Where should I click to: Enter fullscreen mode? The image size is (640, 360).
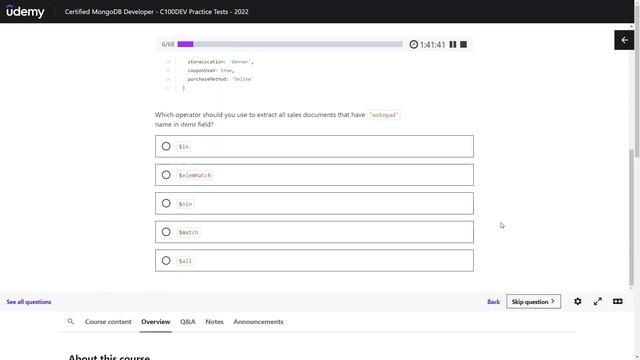point(598,301)
